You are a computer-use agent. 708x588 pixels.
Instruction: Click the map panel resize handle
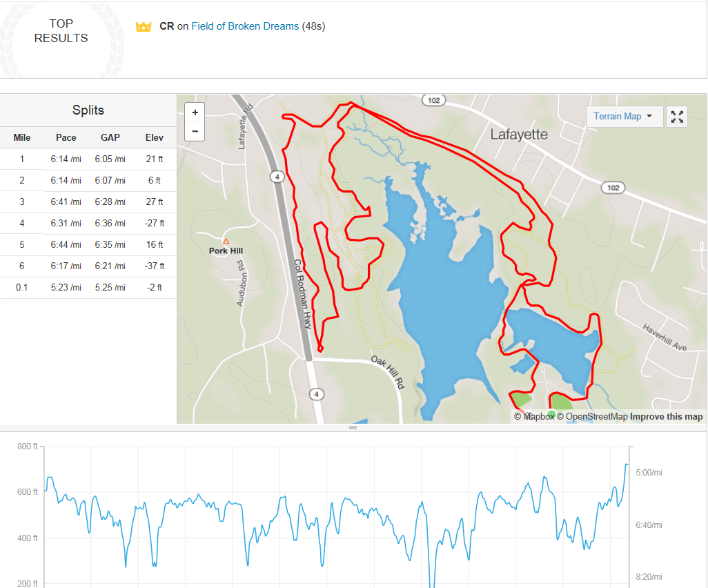pyautogui.click(x=353, y=428)
